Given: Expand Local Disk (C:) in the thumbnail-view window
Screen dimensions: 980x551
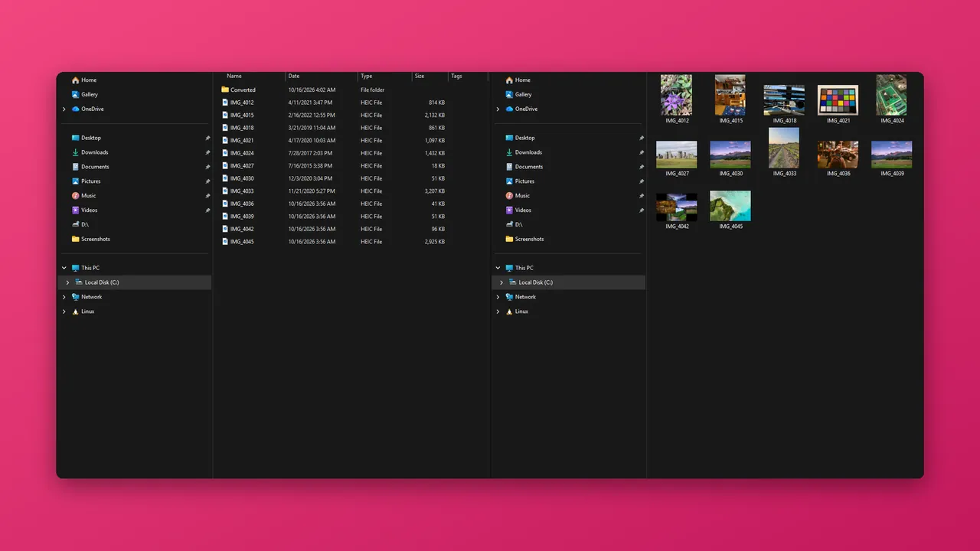Looking at the screenshot, I should tap(501, 282).
